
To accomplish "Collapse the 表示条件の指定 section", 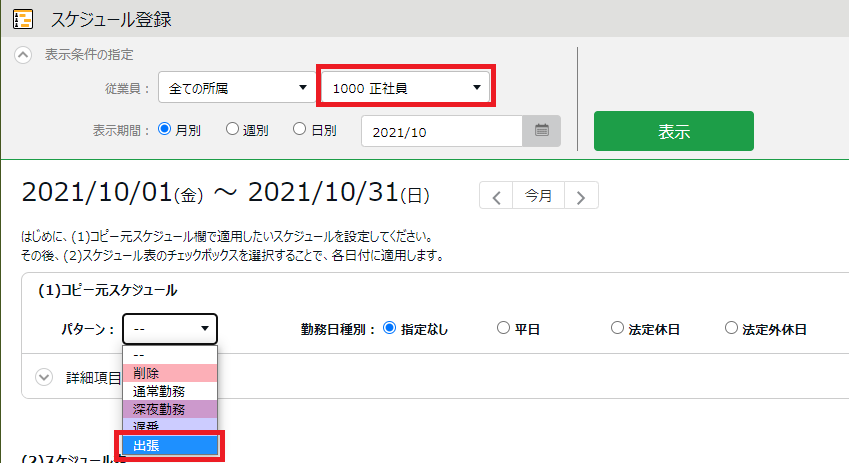I will pyautogui.click(x=22, y=55).
